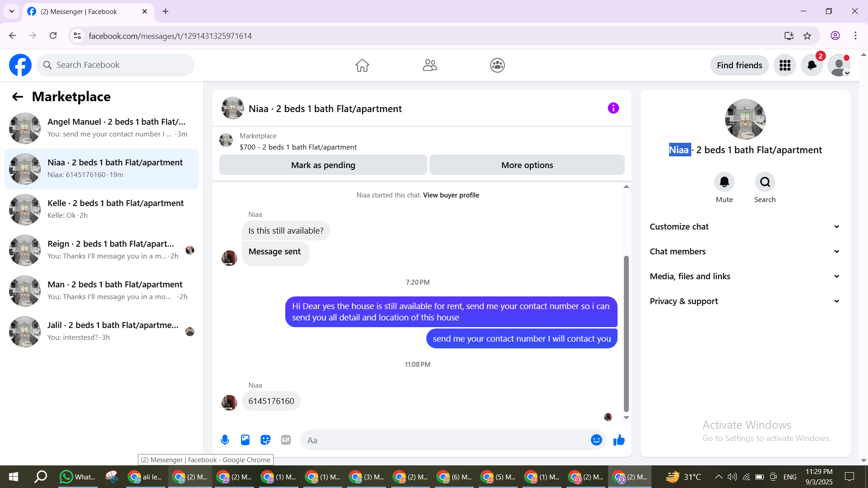Open Man conversation in list
Viewport: 868px width, 488px height.
(102, 291)
